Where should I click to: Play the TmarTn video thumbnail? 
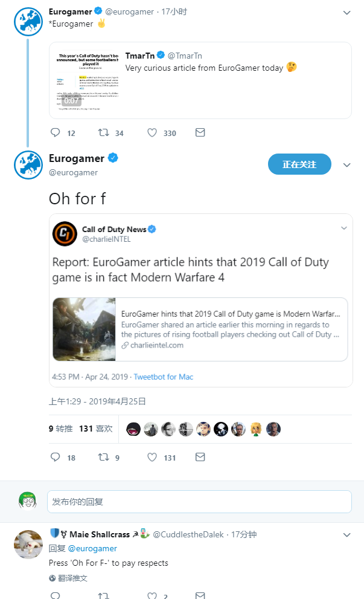pyautogui.click(x=88, y=81)
